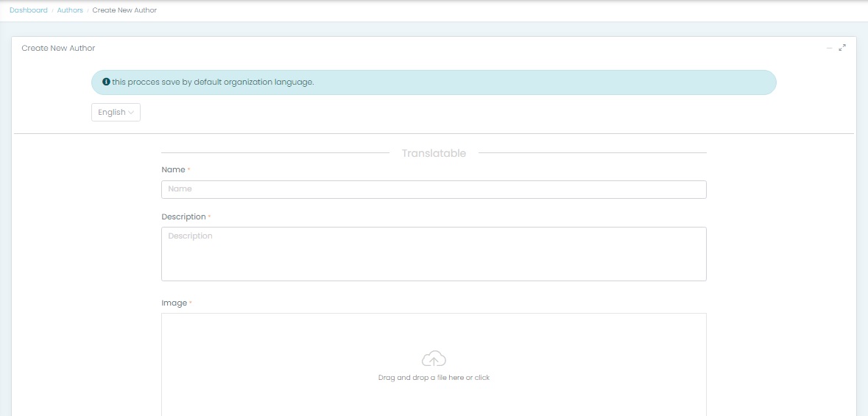Click the info icon in the alert
This screenshot has height=416, width=868.
(106, 82)
